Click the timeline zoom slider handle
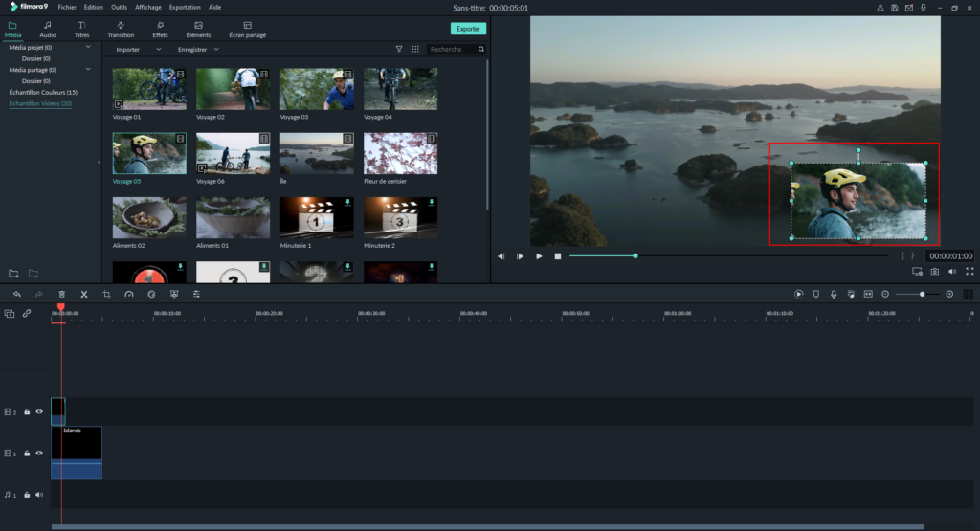Viewport: 980px width, 531px height. 922,295
